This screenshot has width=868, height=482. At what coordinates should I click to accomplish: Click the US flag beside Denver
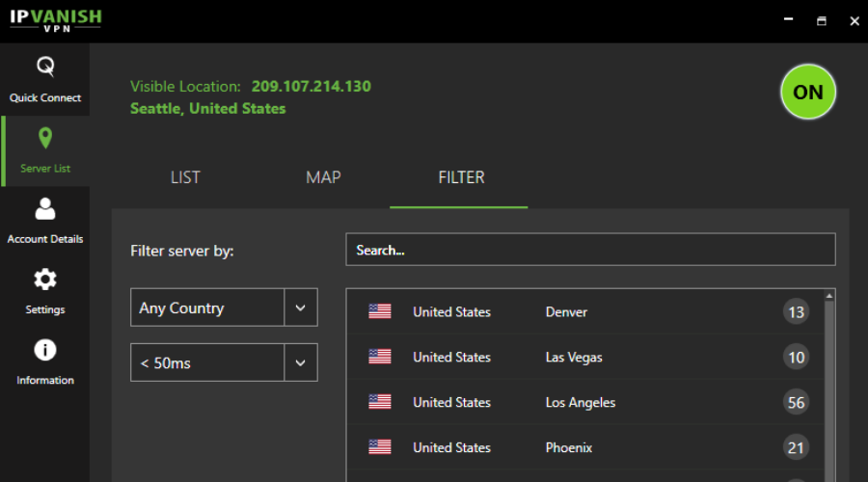380,311
